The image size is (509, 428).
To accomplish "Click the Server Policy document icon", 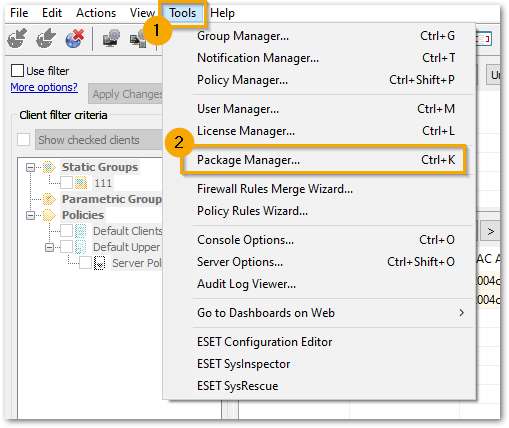I will coord(99,263).
